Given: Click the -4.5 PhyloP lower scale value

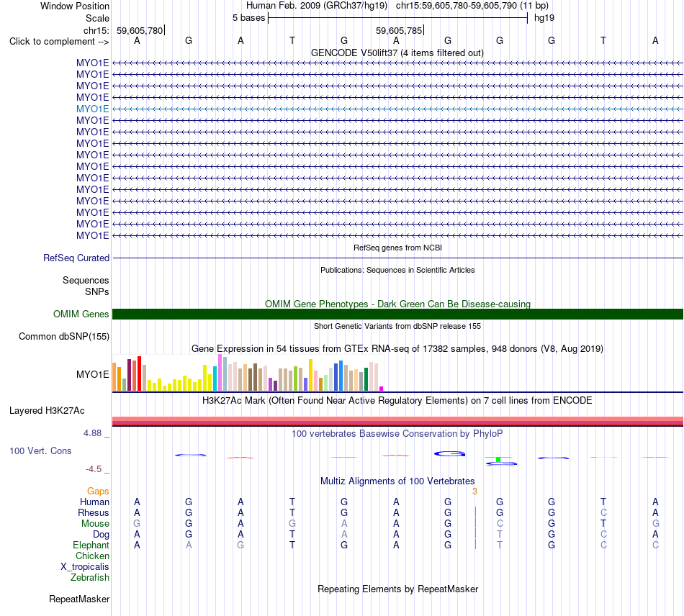Looking at the screenshot, I should point(94,469).
